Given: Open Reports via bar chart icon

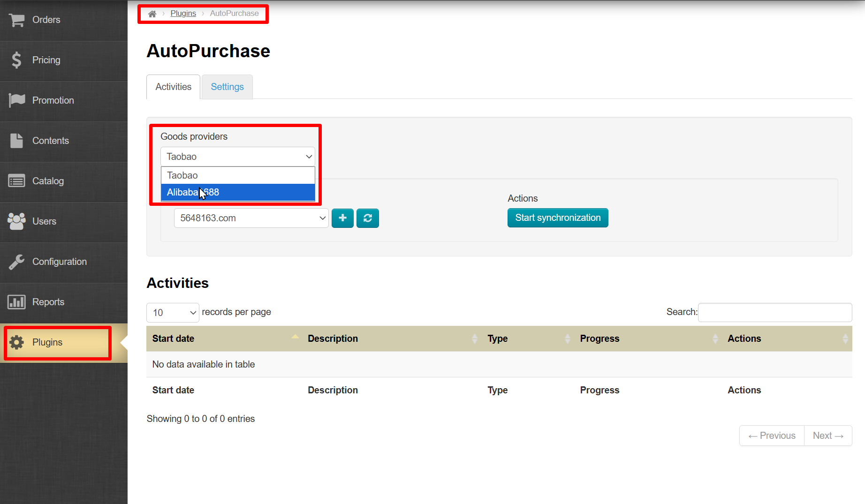Looking at the screenshot, I should click(17, 302).
